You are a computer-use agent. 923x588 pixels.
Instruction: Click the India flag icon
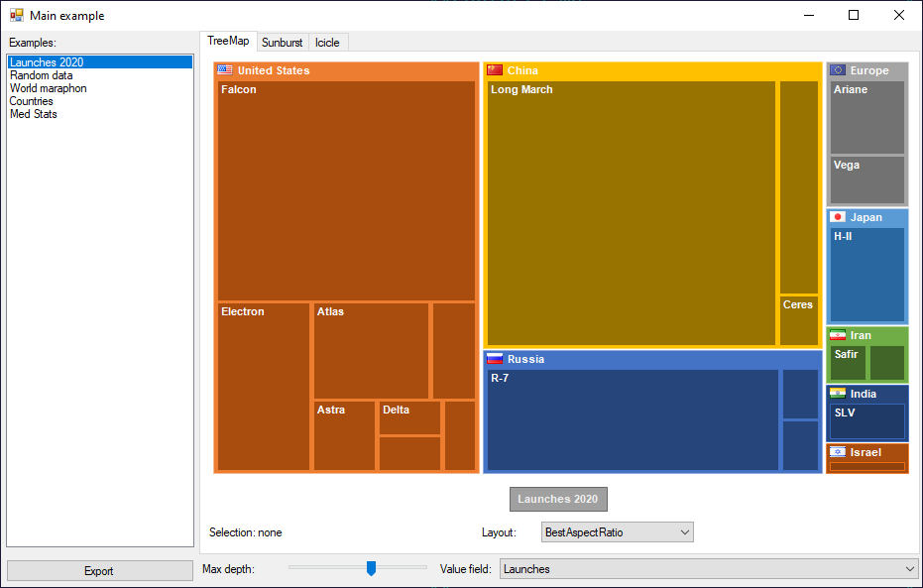836,394
